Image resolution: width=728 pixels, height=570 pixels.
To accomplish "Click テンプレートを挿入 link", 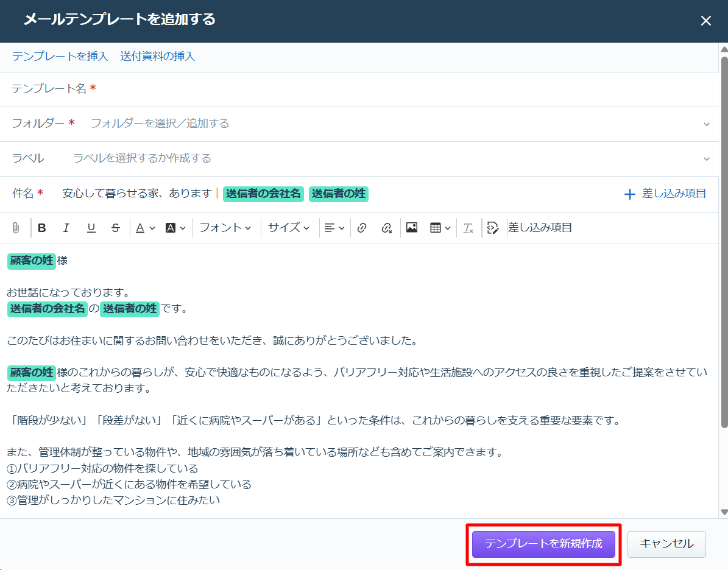I will (60, 56).
